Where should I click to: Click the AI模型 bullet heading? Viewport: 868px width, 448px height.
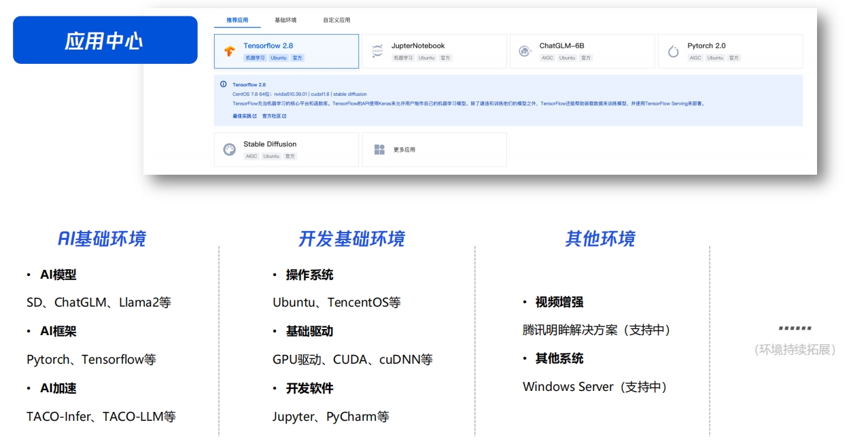click(x=58, y=275)
